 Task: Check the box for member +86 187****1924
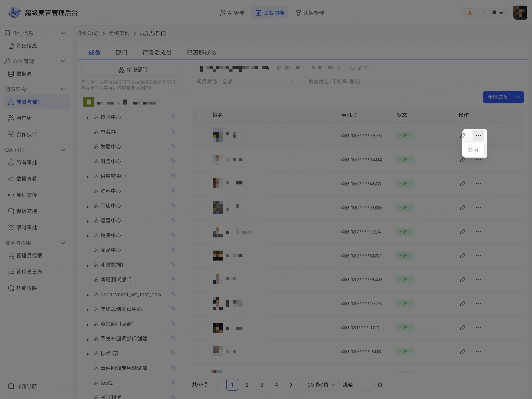pyautogui.click(x=199, y=232)
